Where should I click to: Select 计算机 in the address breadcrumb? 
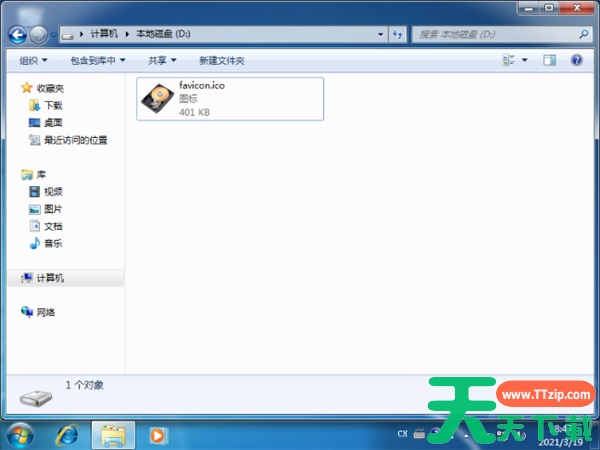pos(104,34)
